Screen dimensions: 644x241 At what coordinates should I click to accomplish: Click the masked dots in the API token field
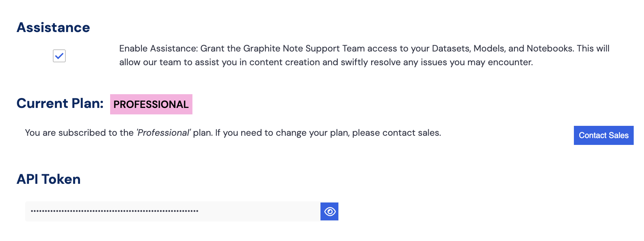[x=114, y=211]
